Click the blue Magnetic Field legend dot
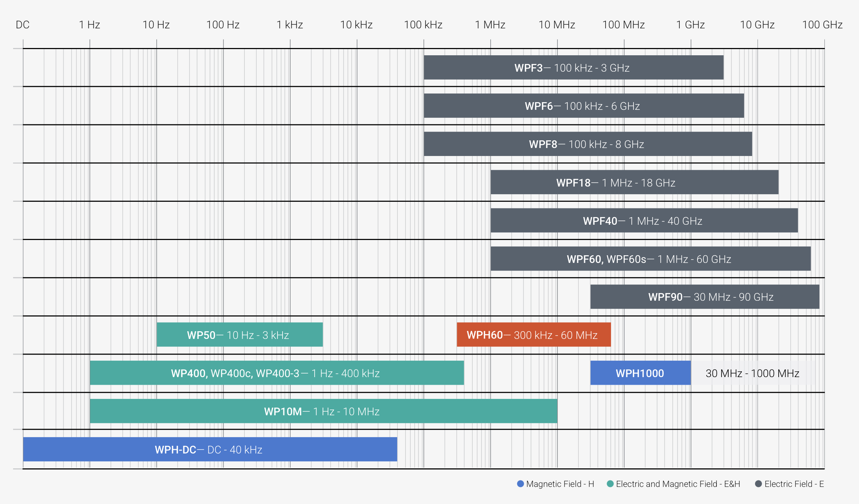Image resolution: width=859 pixels, height=504 pixels. 520,484
